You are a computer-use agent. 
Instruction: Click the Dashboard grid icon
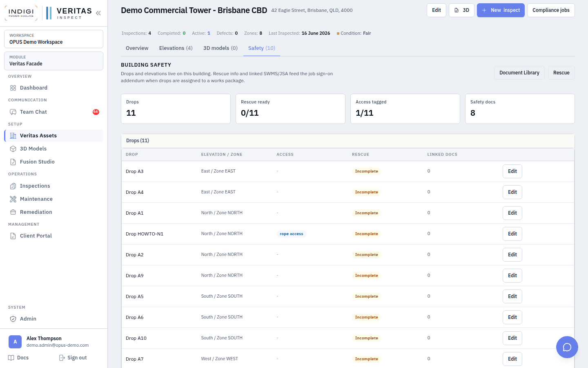click(13, 88)
